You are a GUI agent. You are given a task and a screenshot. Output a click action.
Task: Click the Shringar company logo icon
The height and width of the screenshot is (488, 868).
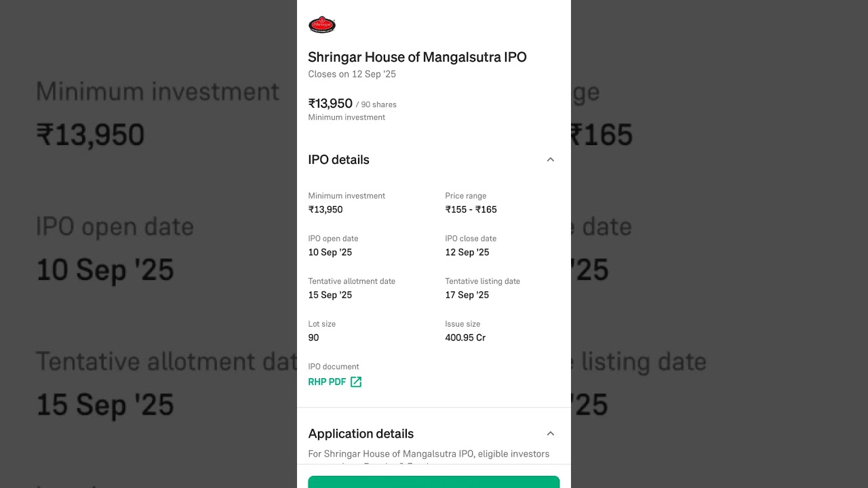(322, 25)
